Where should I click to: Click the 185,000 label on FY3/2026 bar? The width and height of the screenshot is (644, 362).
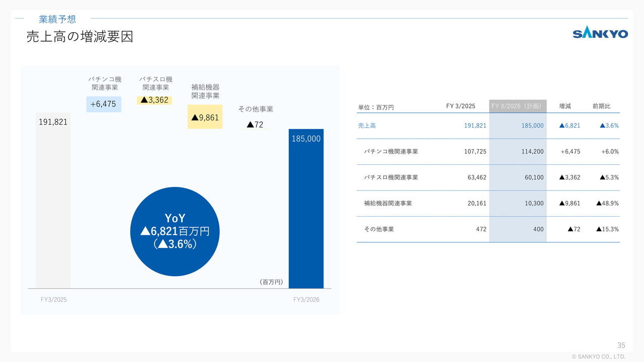[306, 139]
